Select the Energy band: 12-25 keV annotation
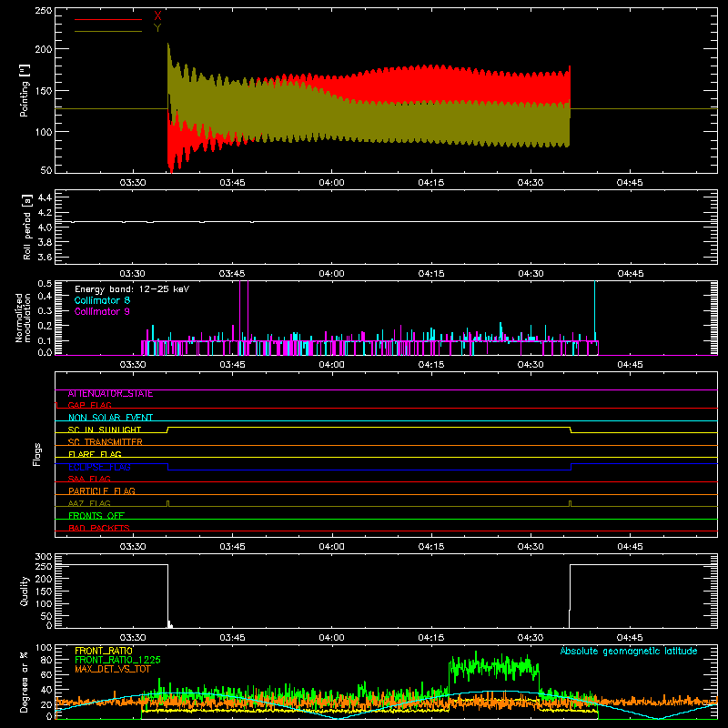This screenshot has width=728, height=728. (x=132, y=289)
